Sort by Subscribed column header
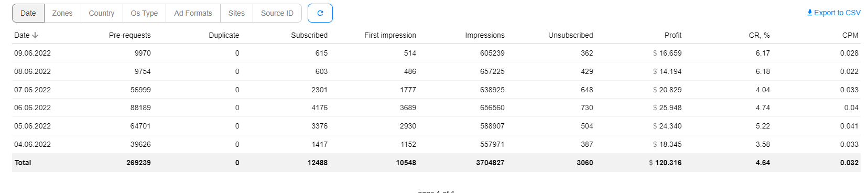Viewport: 868px width, 193px height. tap(309, 35)
